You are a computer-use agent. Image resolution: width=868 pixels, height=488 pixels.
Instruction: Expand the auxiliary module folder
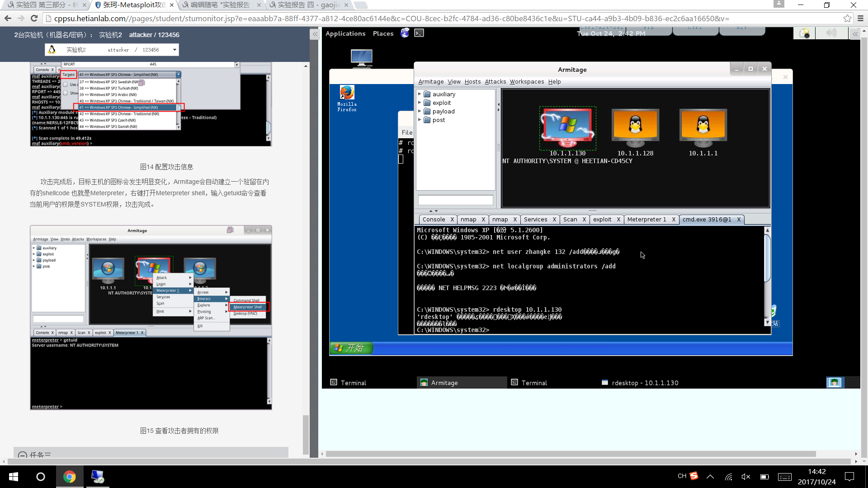[x=420, y=94]
